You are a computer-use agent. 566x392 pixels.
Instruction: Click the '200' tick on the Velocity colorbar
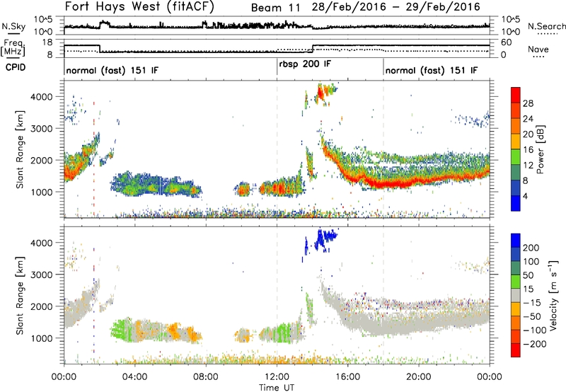531,248
